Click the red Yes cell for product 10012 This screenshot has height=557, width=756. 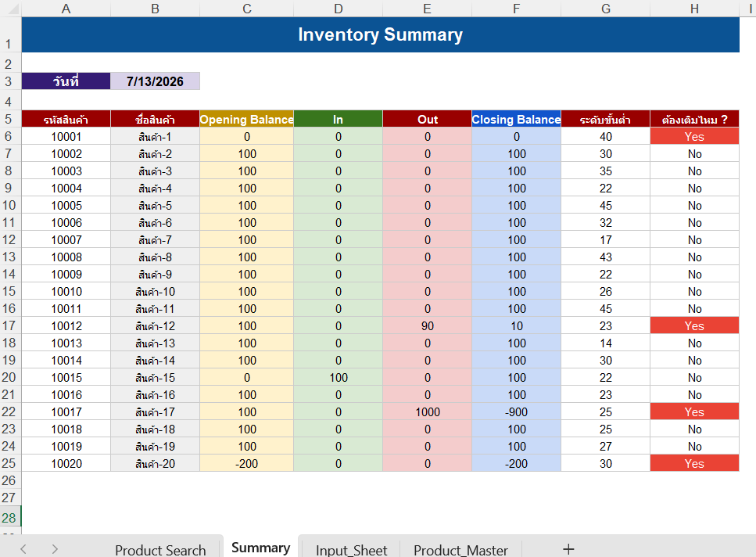(694, 325)
